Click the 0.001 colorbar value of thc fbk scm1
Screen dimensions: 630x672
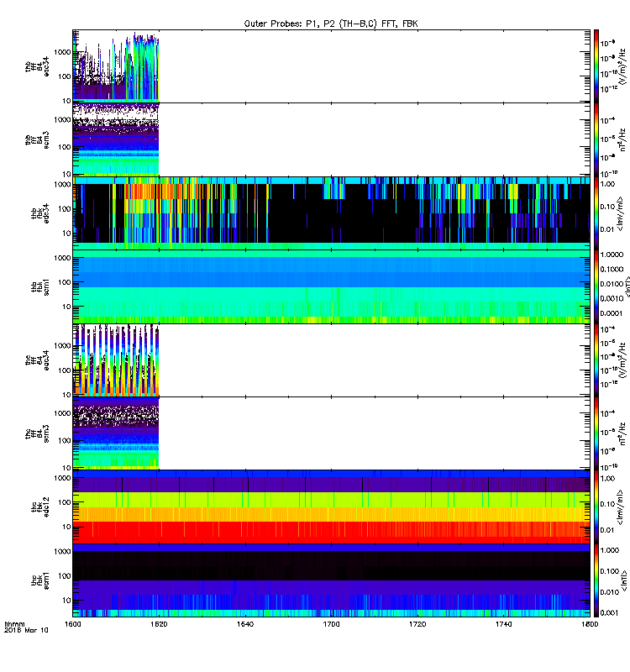pyautogui.click(x=609, y=613)
